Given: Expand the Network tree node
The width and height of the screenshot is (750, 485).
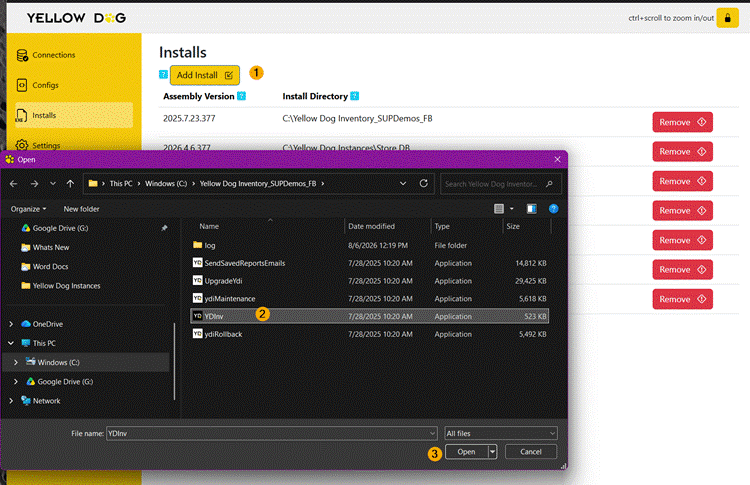Looking at the screenshot, I should [x=11, y=401].
